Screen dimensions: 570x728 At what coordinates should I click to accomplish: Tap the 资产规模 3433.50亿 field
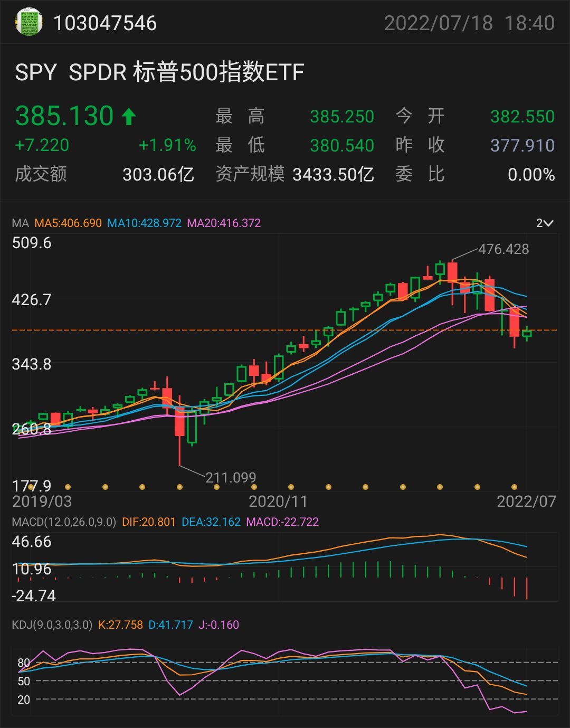294,174
